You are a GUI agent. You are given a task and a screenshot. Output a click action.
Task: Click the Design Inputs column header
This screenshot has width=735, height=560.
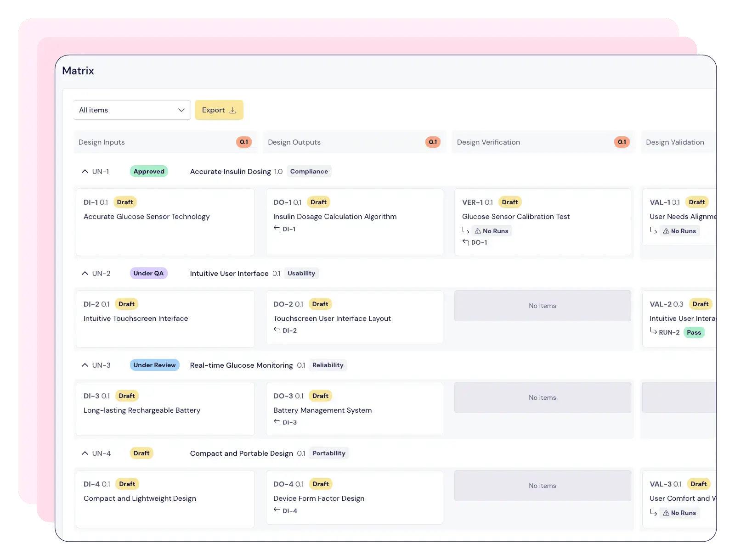(x=165, y=142)
